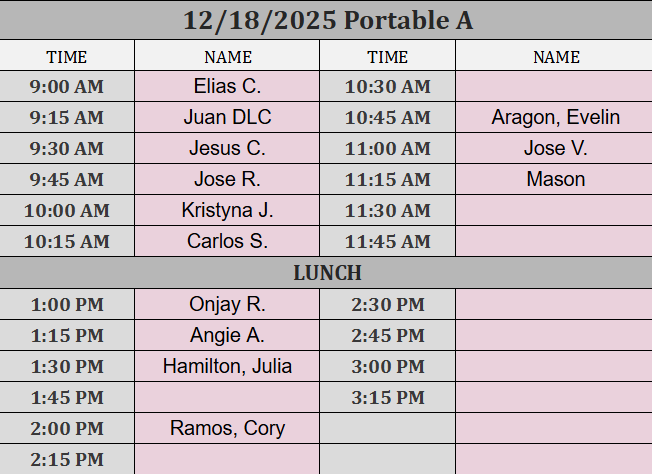Click the 9:00 AM time cell
This screenshot has width=652, height=474.
(x=67, y=87)
